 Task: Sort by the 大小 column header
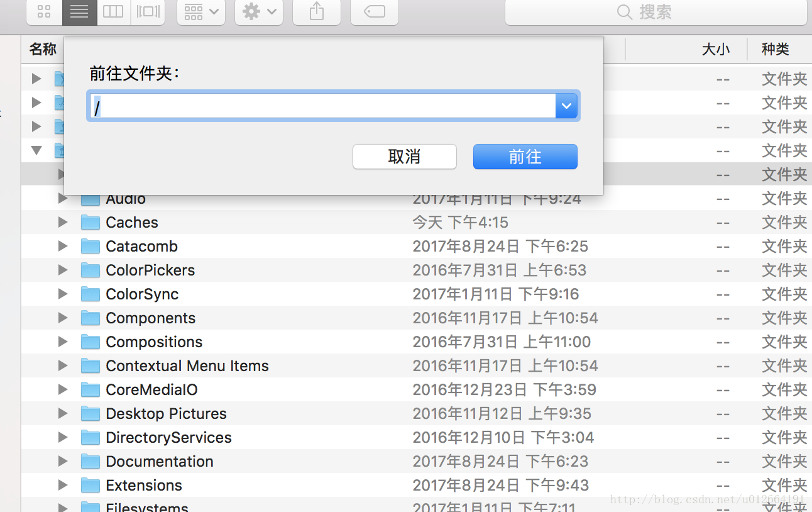[x=716, y=49]
